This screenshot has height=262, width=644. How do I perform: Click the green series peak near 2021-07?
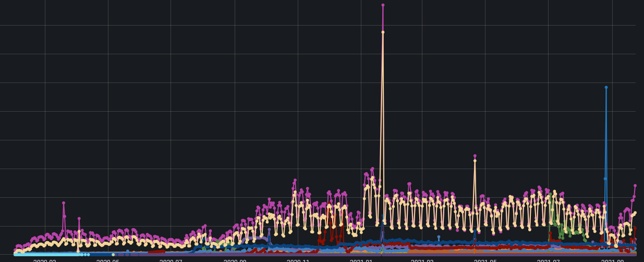[x=550, y=195]
